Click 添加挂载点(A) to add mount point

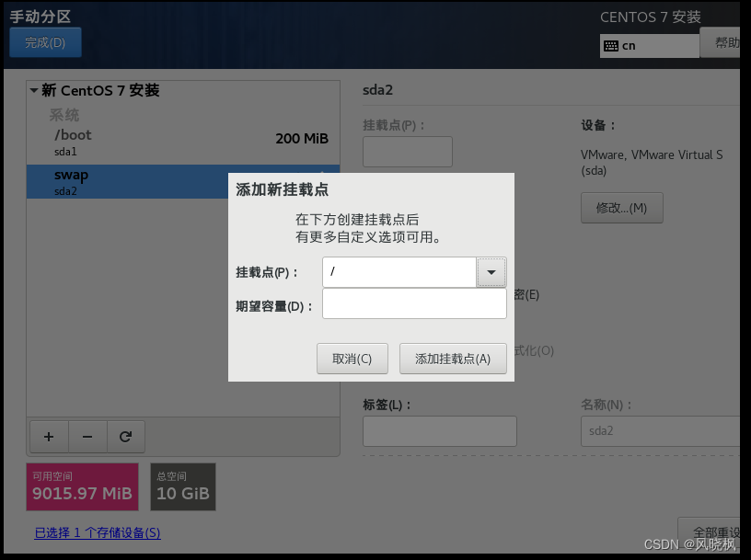point(453,359)
